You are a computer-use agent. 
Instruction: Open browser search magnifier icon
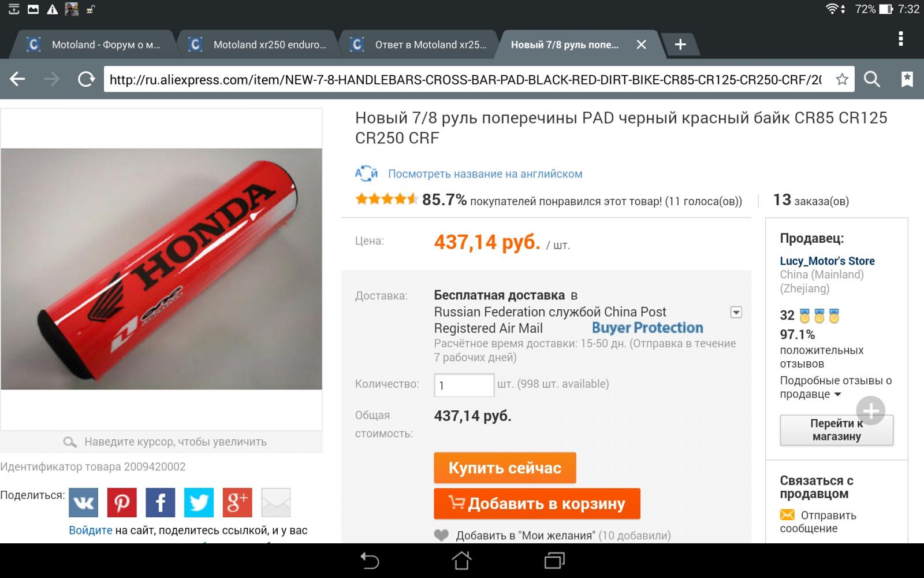(x=872, y=79)
